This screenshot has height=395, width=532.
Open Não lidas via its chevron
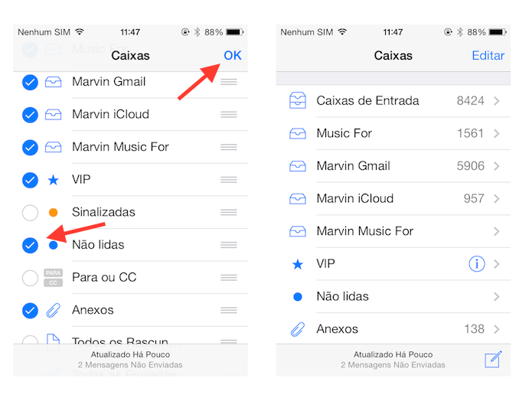(497, 296)
